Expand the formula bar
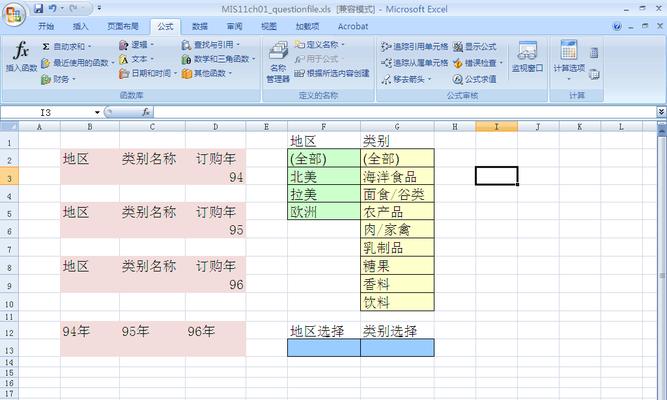 click(661, 112)
